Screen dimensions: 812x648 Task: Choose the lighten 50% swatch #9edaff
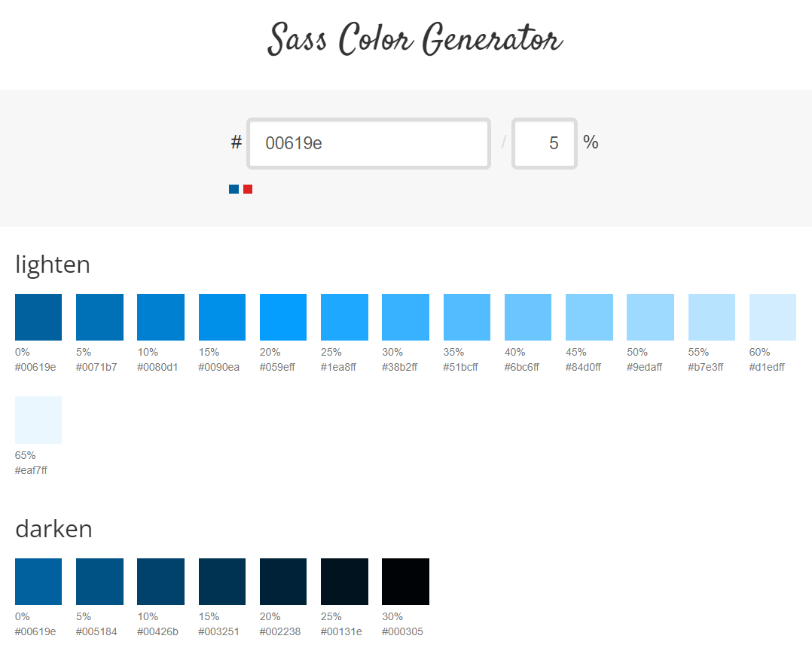[x=650, y=317]
